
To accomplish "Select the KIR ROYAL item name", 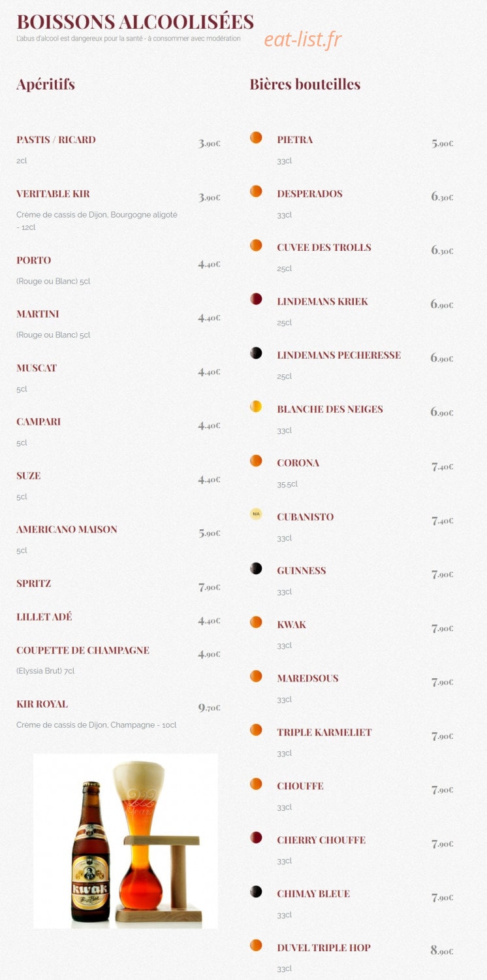I will (x=42, y=704).
